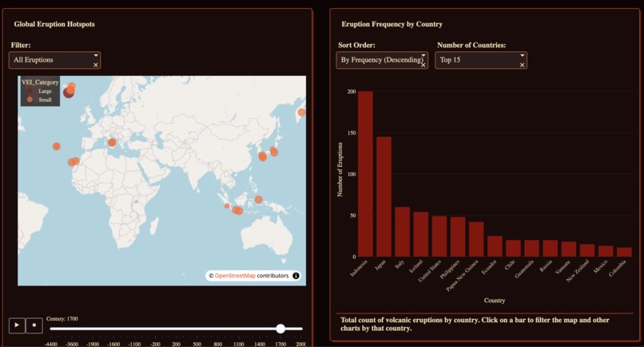Toggle Small category in map legend
Screen dimensions: 644x347
click(x=40, y=99)
